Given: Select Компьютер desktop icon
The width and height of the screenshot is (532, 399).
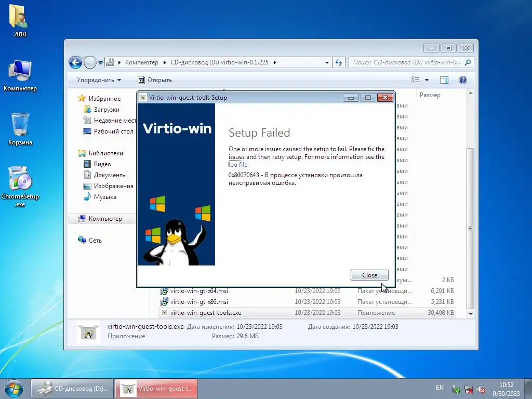Looking at the screenshot, I should point(20,76).
